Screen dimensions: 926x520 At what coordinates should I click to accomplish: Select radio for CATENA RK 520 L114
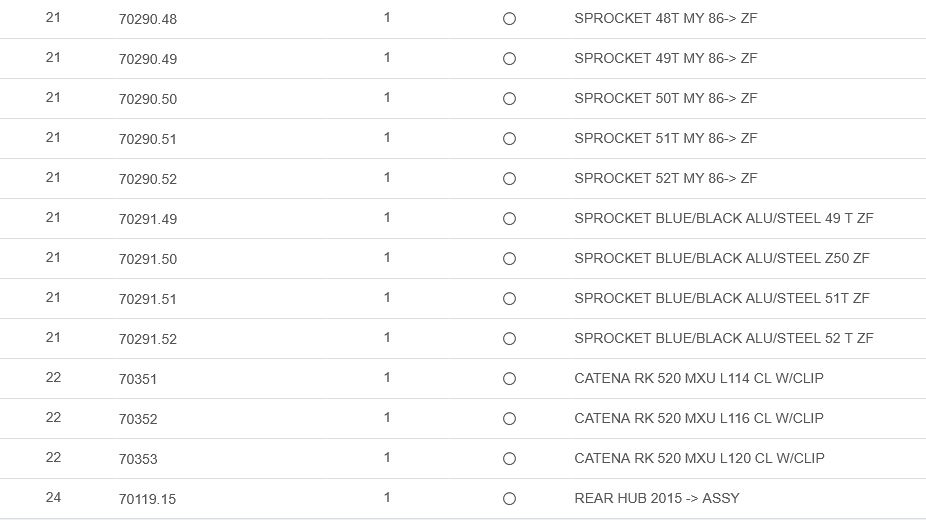pyautogui.click(x=509, y=379)
